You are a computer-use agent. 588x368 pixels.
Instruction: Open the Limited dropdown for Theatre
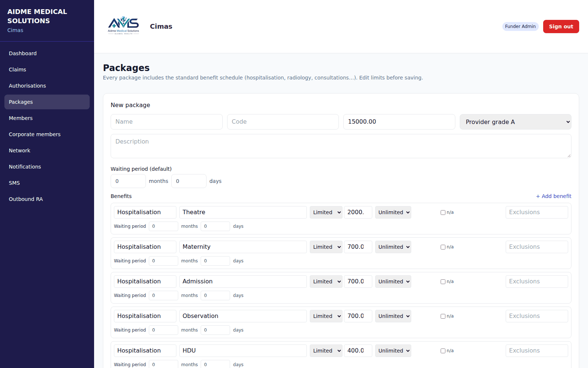[x=326, y=212]
